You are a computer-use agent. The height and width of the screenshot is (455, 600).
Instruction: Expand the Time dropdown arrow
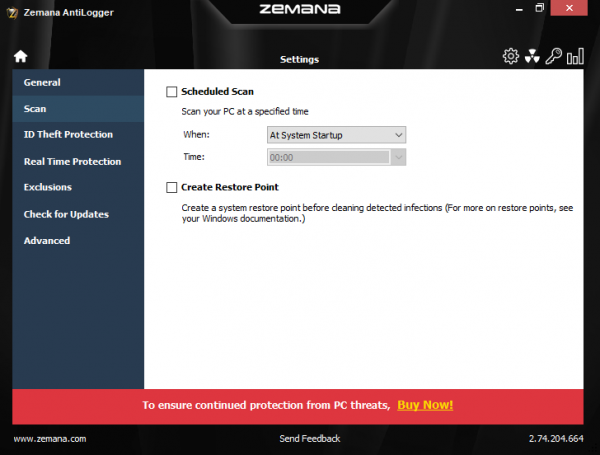click(x=398, y=157)
